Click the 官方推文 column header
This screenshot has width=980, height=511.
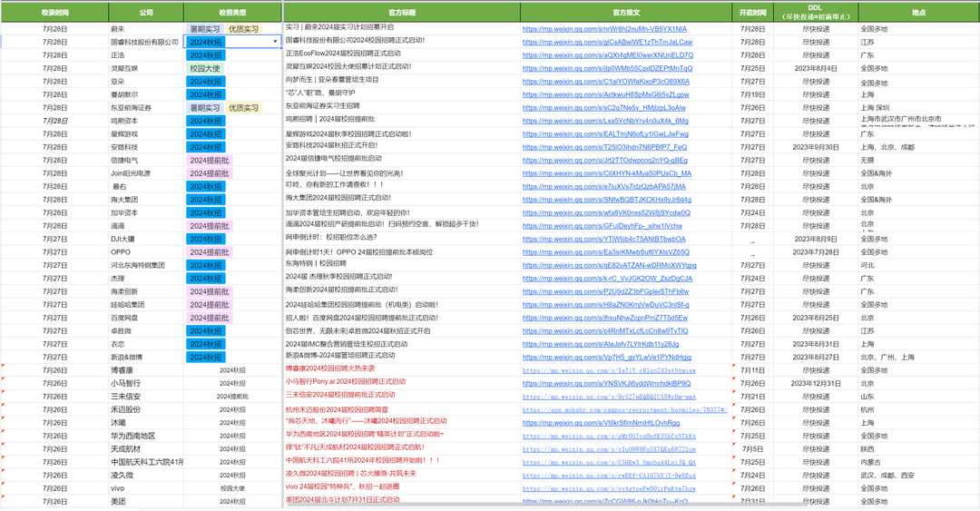click(626, 13)
